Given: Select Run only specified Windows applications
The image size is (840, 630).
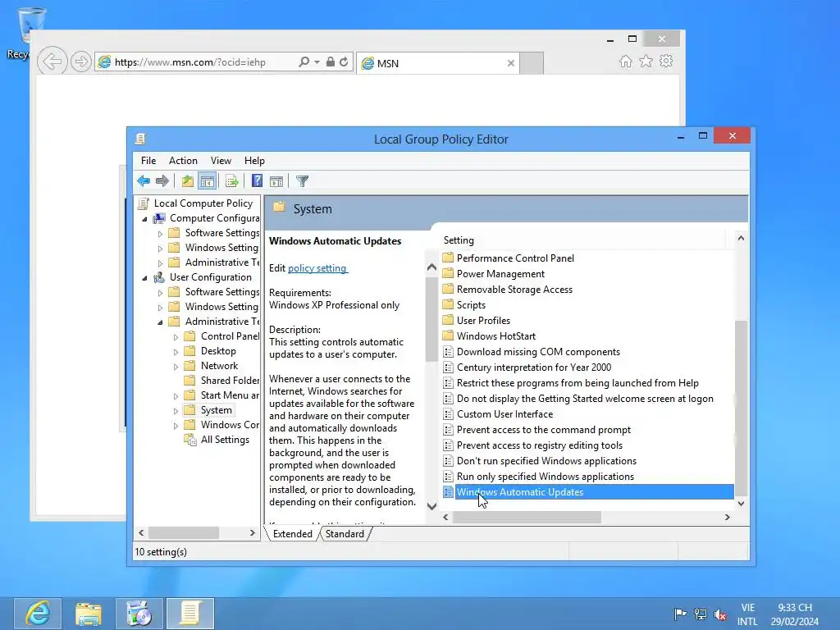Looking at the screenshot, I should (x=546, y=477).
